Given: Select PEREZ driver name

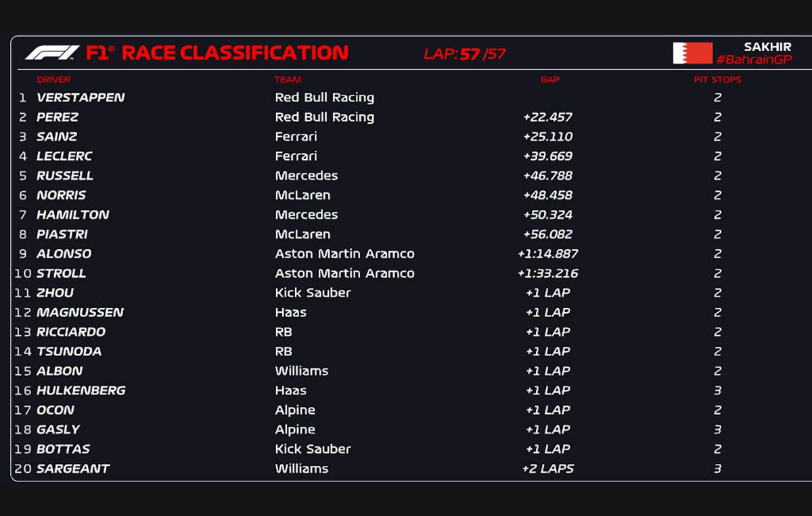Looking at the screenshot, I should (58, 117).
